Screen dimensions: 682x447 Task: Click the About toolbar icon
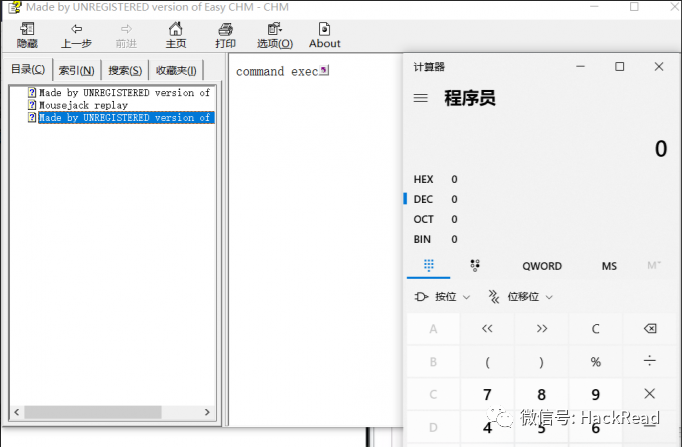tap(324, 29)
